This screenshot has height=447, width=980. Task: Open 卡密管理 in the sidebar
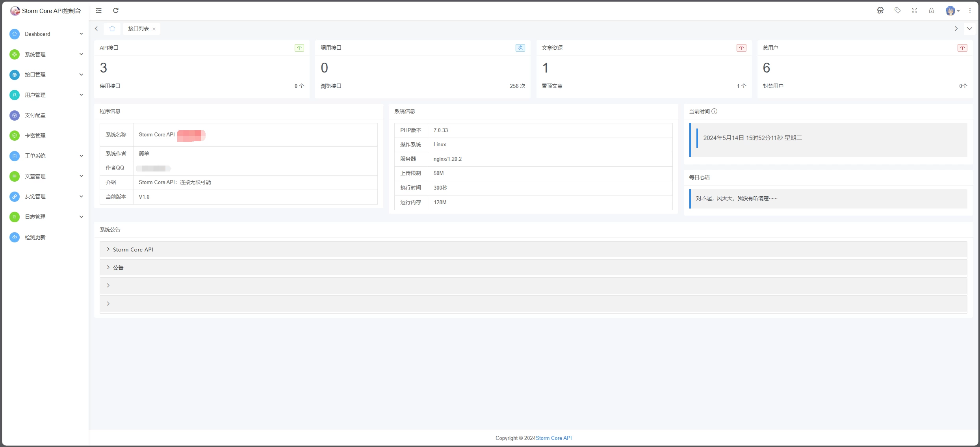(35, 136)
